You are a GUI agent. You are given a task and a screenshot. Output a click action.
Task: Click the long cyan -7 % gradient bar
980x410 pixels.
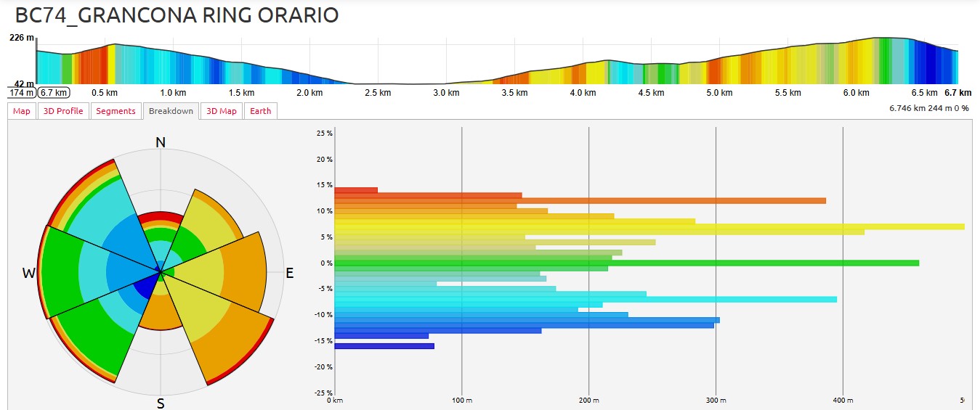586,299
